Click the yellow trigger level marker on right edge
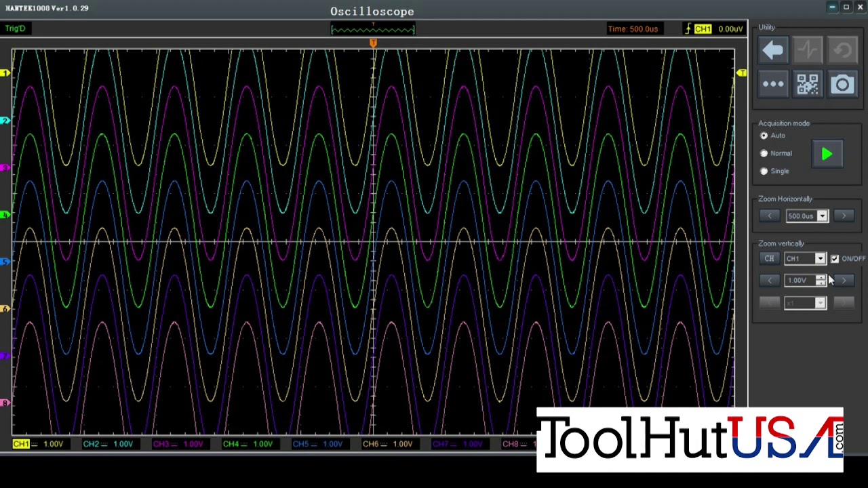Viewport: 868px width, 488px height. click(741, 73)
